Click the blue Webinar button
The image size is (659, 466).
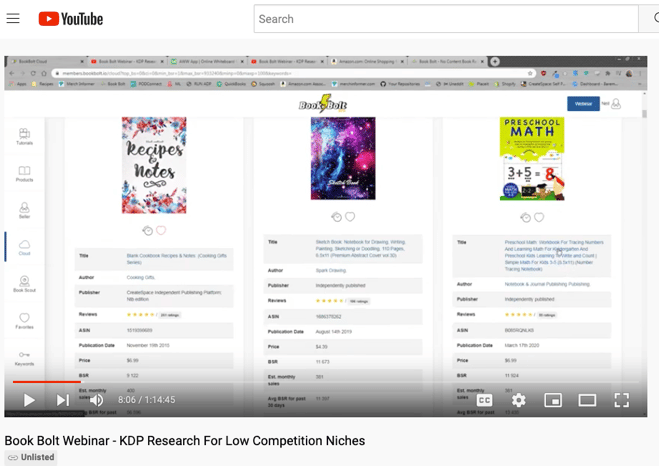[583, 104]
